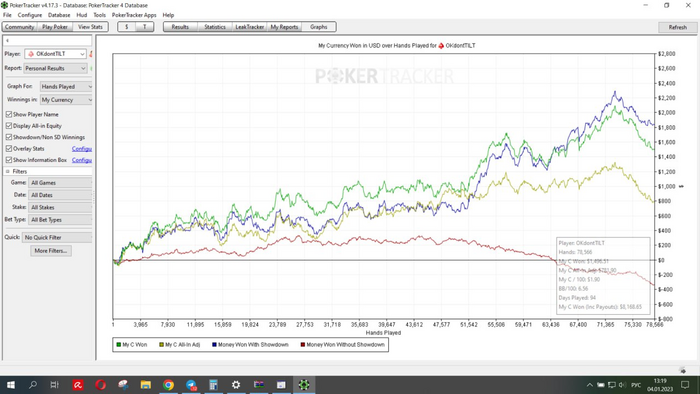The width and height of the screenshot is (700, 394).
Task: Toggle the $ cash games button
Action: tap(127, 27)
